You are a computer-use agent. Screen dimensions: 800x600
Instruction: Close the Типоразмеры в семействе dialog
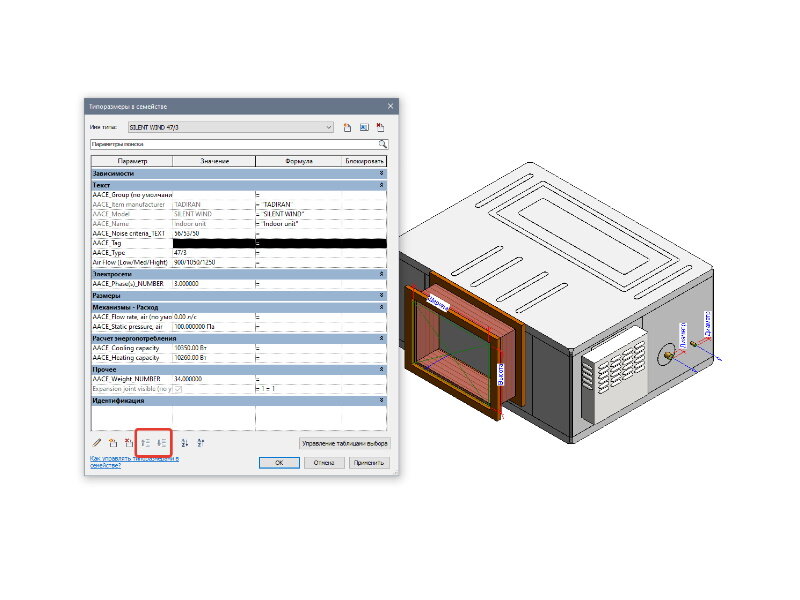[390, 106]
